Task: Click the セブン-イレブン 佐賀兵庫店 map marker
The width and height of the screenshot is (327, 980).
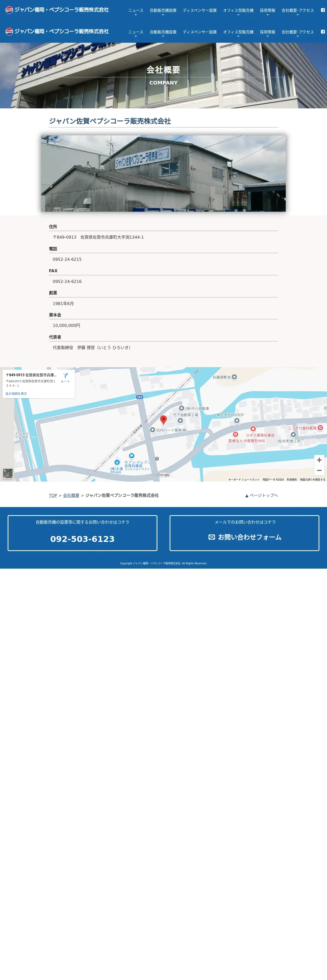Action: click(131, 456)
